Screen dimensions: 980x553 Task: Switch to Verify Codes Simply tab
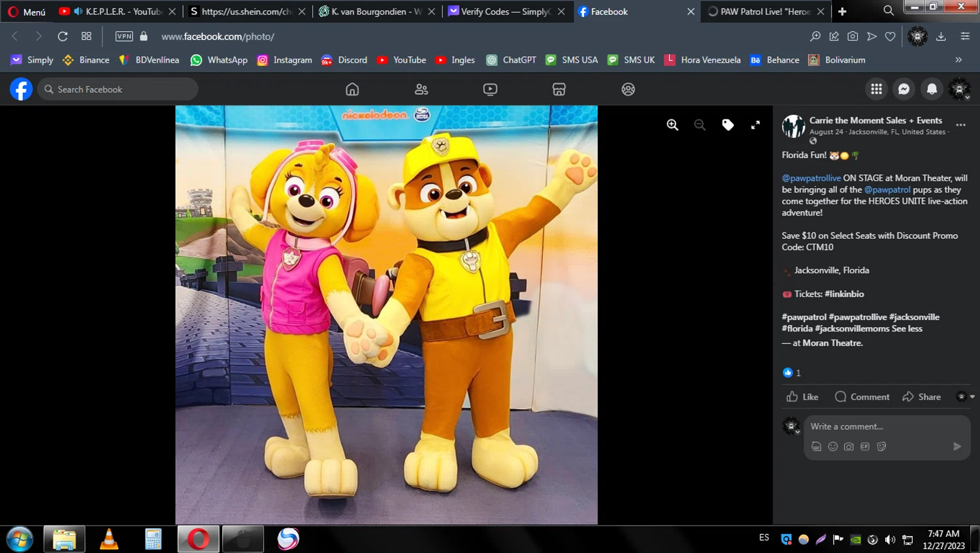pyautogui.click(x=506, y=12)
